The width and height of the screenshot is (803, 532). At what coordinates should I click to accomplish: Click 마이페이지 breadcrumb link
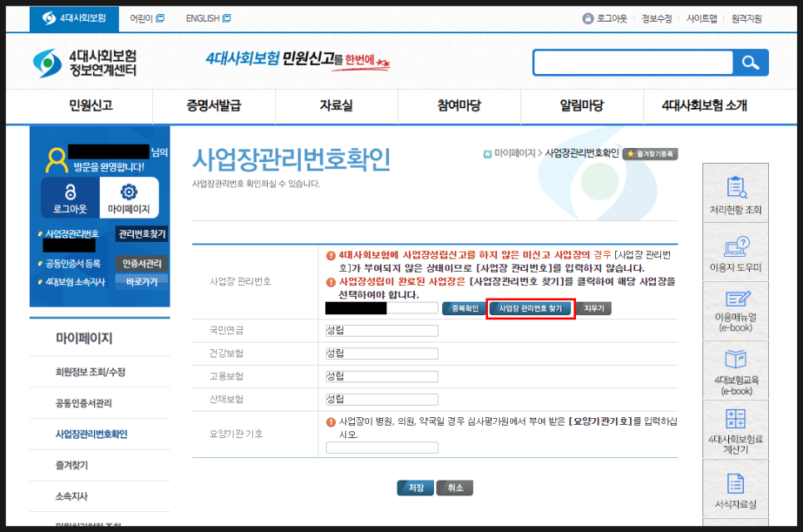tap(515, 153)
